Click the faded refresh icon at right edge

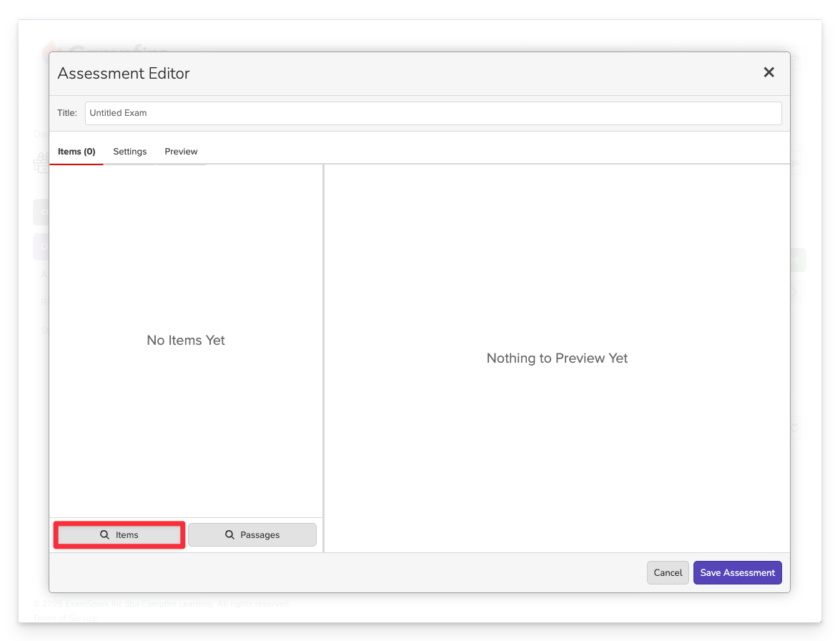click(794, 428)
